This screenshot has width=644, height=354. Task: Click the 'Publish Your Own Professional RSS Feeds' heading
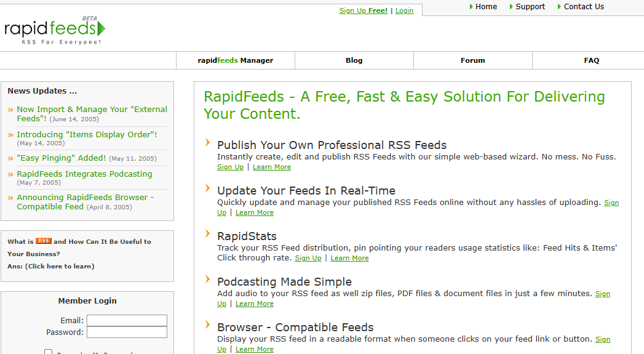point(332,145)
